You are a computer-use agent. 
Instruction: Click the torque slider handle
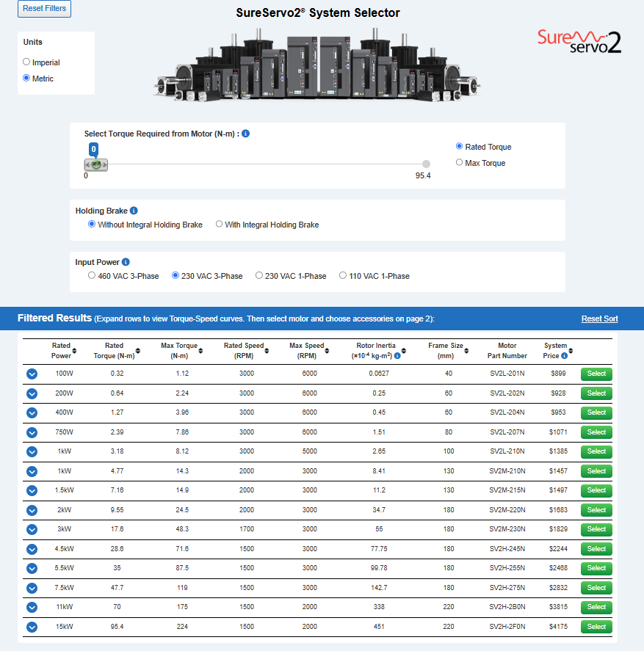pos(95,165)
